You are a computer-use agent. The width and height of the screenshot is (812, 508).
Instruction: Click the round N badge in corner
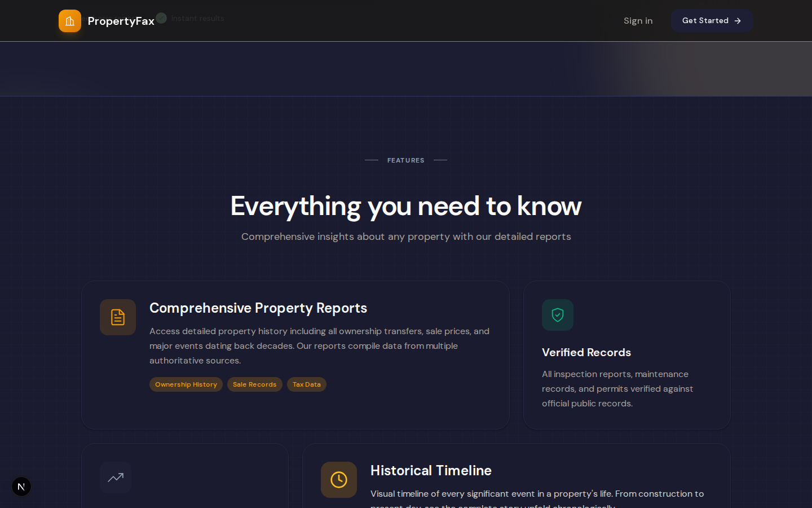[x=21, y=487]
